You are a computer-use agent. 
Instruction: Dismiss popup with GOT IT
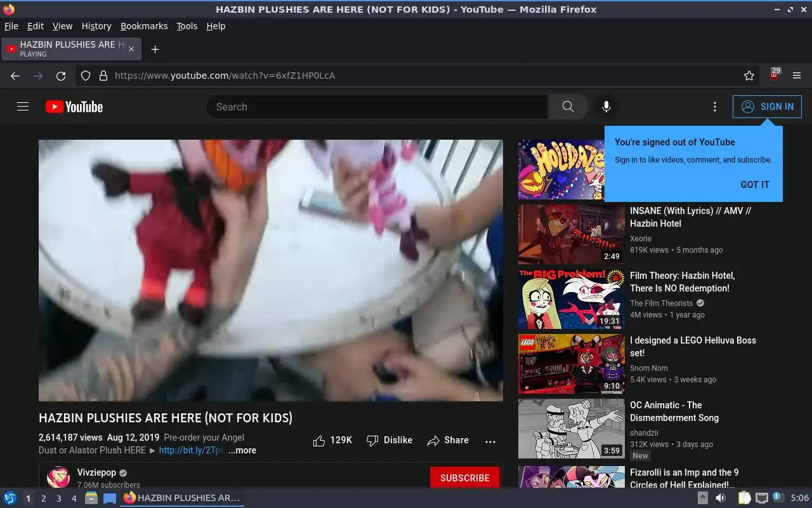(755, 185)
